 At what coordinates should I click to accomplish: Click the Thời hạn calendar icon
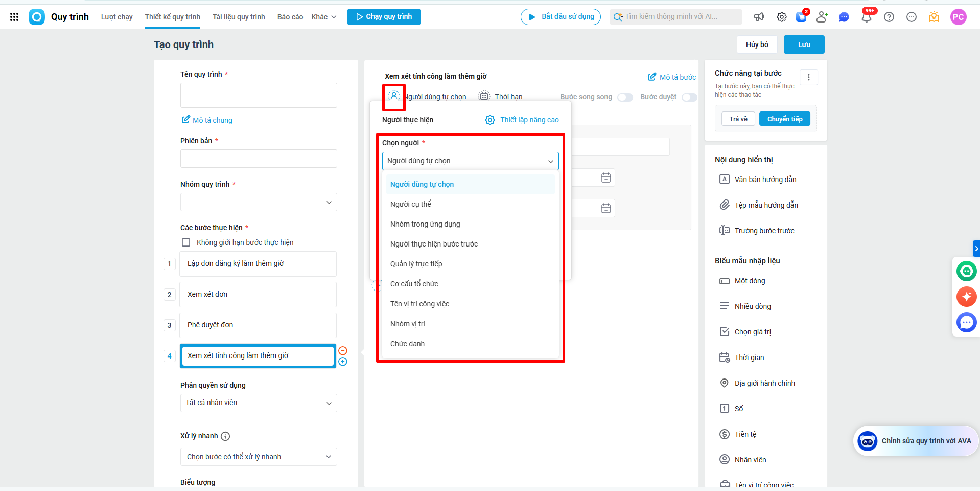(x=484, y=96)
